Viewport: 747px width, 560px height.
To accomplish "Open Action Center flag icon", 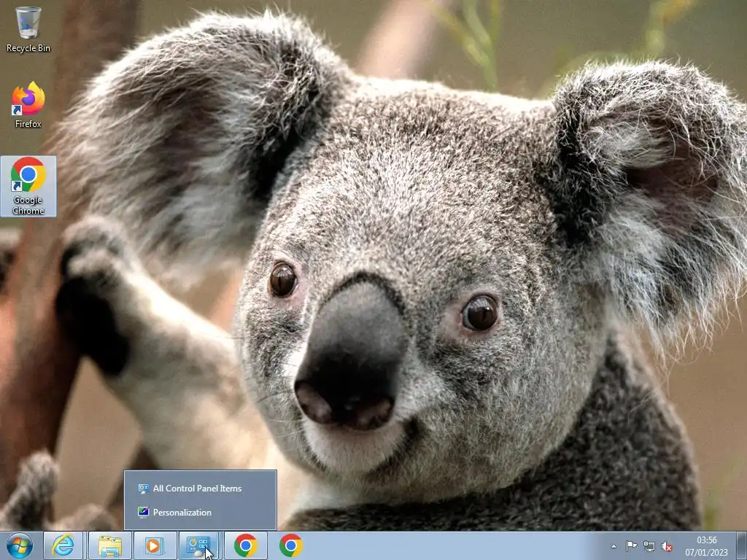I will tap(631, 546).
